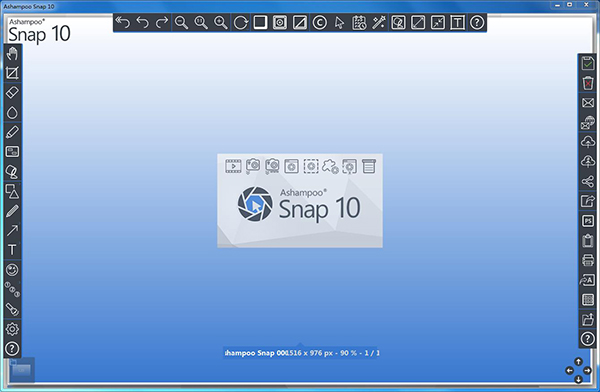Click the framed T text icon in top toolbar
The height and width of the screenshot is (392, 600).
point(457,23)
